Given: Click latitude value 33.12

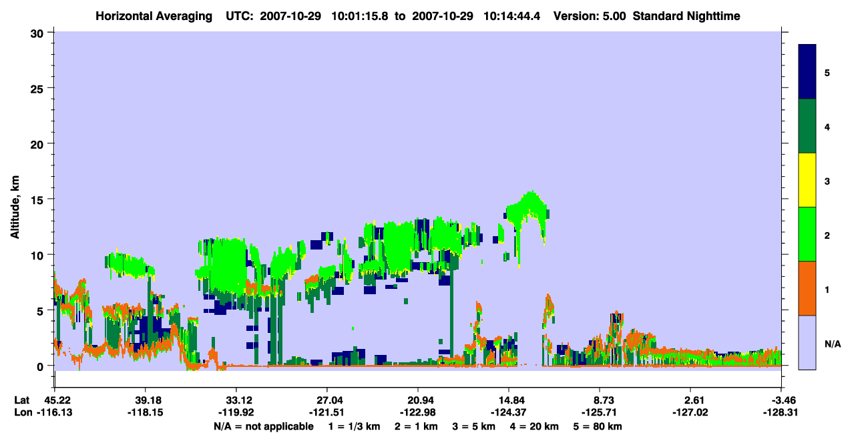Looking at the screenshot, I should pos(236,400).
